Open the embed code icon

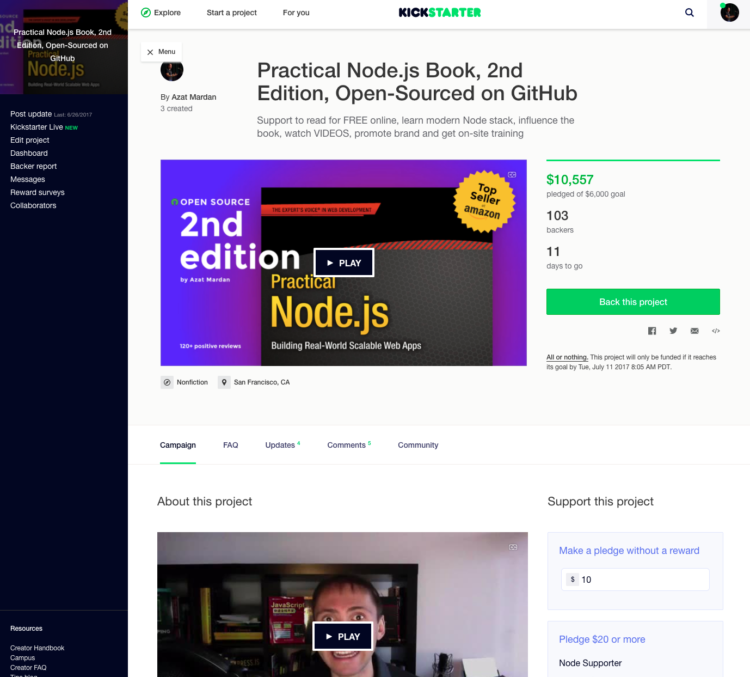pyautogui.click(x=716, y=331)
